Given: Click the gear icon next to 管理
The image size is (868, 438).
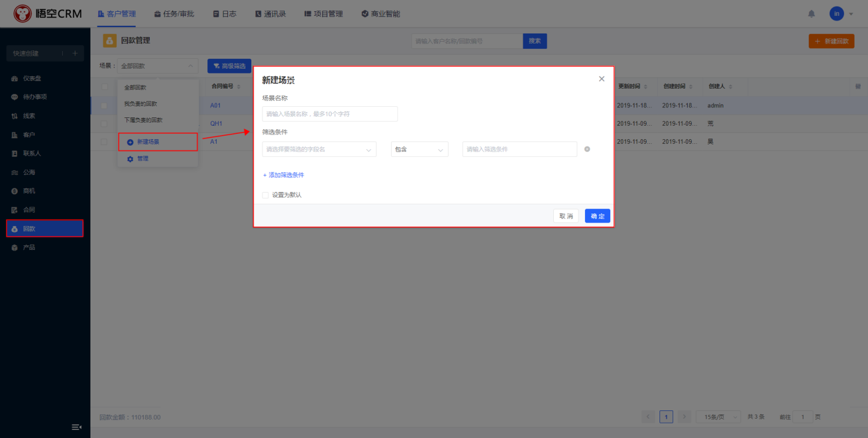Looking at the screenshot, I should [x=130, y=159].
